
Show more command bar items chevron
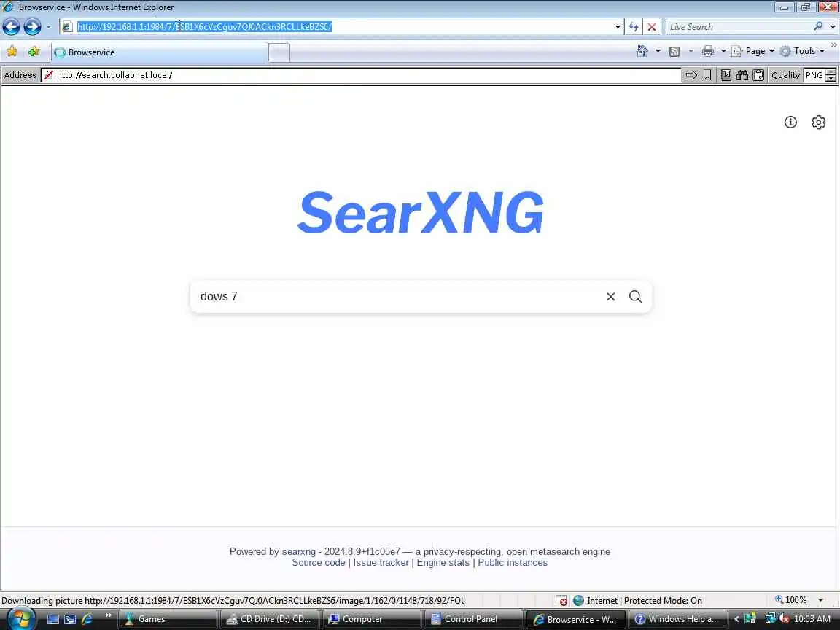[833, 45]
